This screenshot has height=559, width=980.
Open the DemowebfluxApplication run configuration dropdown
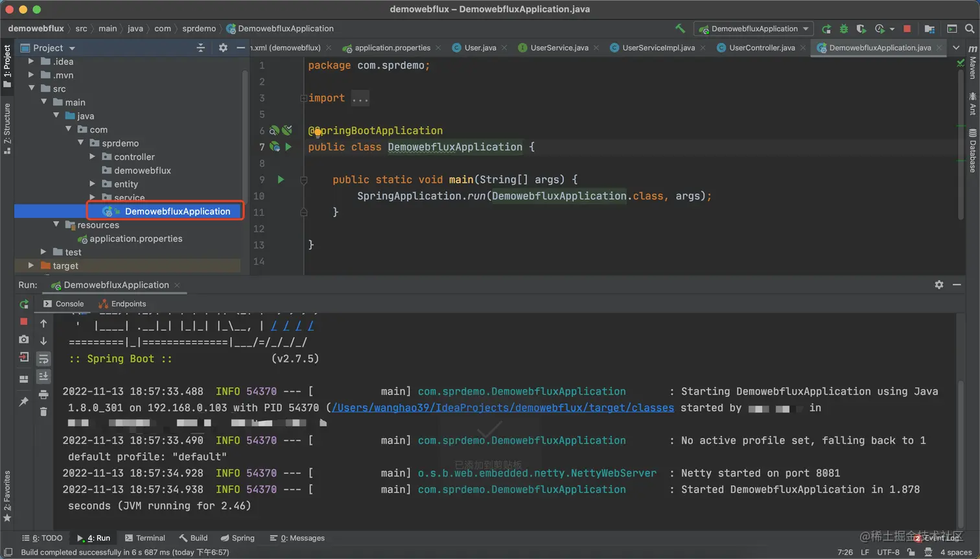pyautogui.click(x=754, y=29)
